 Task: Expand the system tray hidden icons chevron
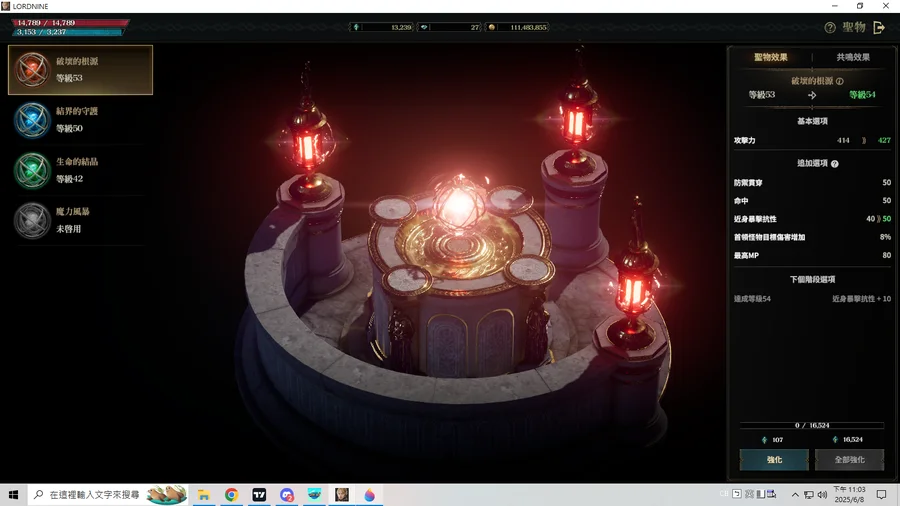point(795,495)
